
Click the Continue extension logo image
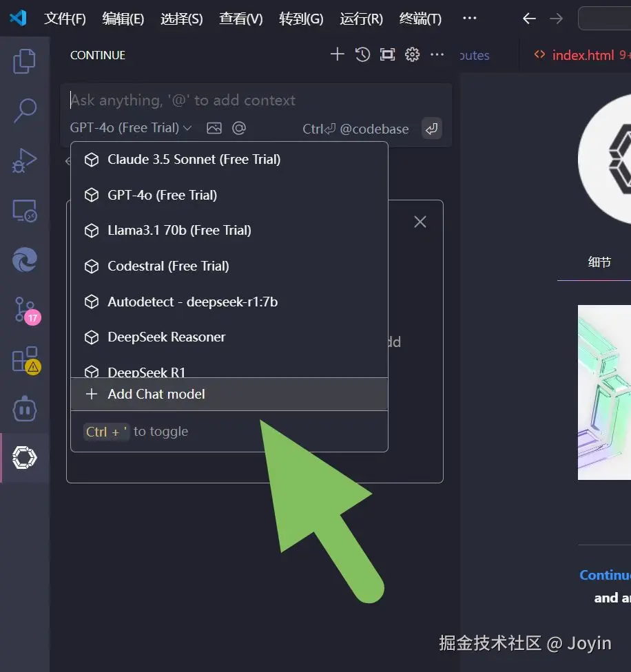(604, 160)
